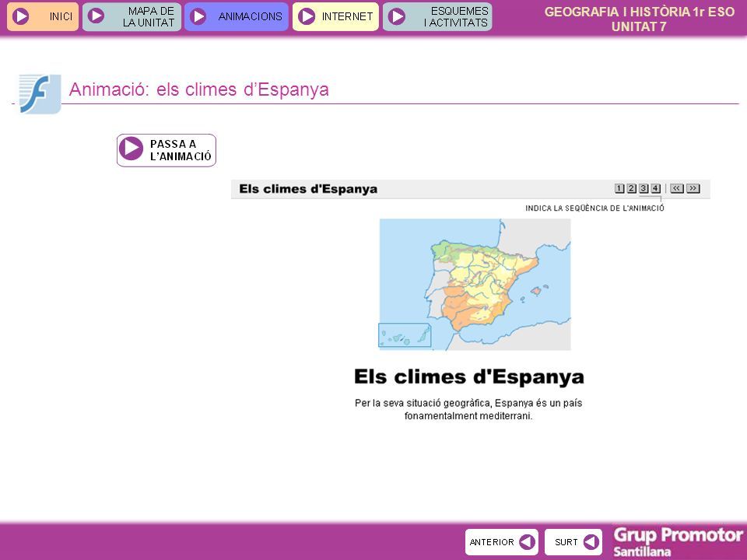
Task: Jump to animation sequence step 2
Action: (x=631, y=188)
